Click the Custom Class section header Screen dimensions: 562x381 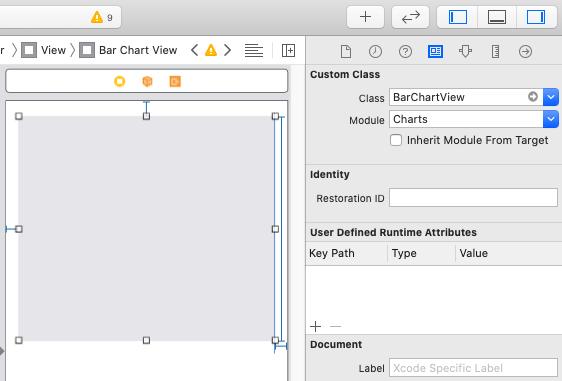[345, 75]
